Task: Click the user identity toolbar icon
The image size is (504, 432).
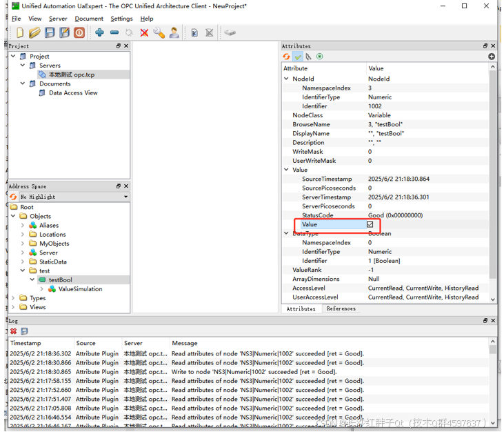Action: coord(174,32)
